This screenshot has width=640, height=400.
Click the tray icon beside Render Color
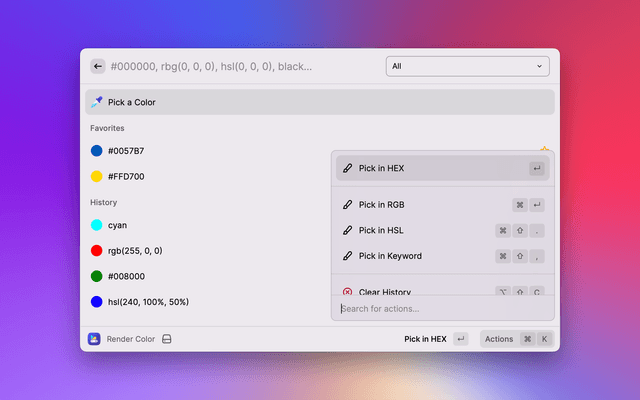click(x=167, y=339)
